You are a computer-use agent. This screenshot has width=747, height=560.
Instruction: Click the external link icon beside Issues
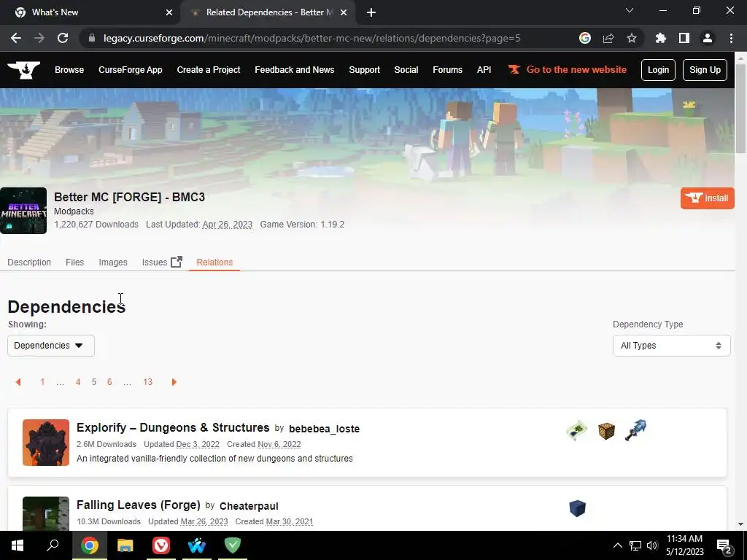pyautogui.click(x=177, y=262)
